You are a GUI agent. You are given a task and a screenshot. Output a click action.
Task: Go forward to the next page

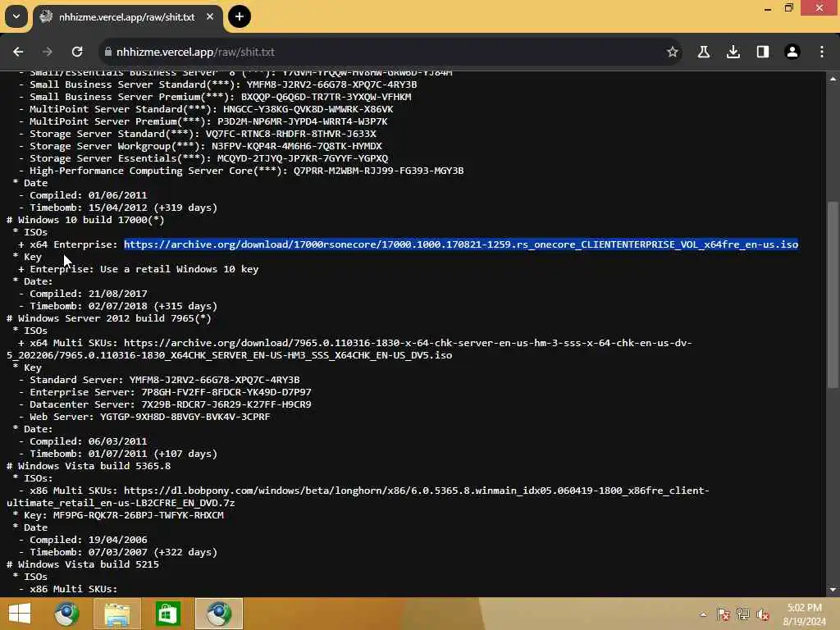tap(47, 52)
